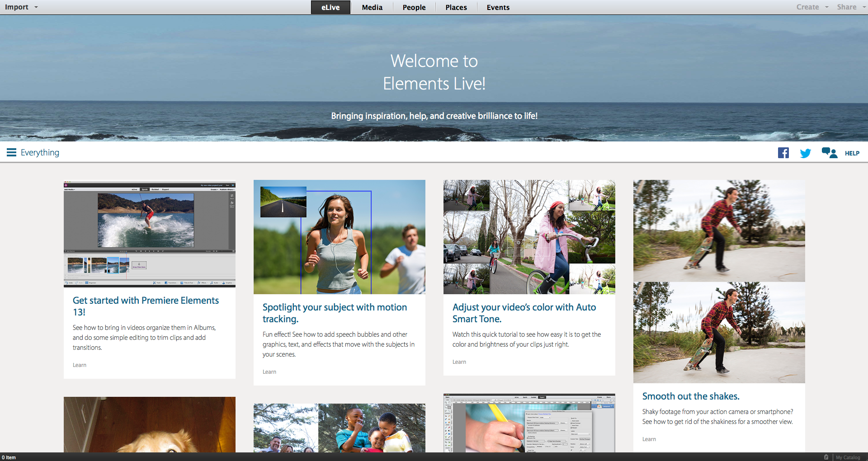Go to the Places tab
This screenshot has height=461, width=868.
(456, 7)
